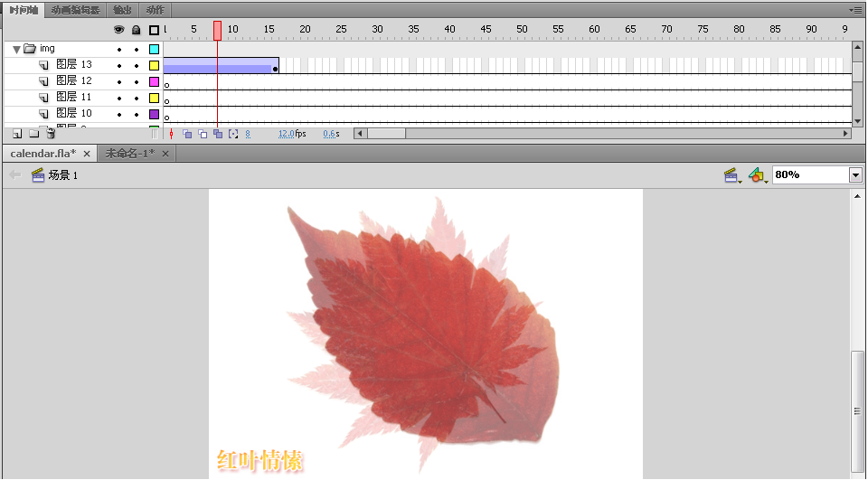Open the zoom level 80% dropdown

coord(855,175)
